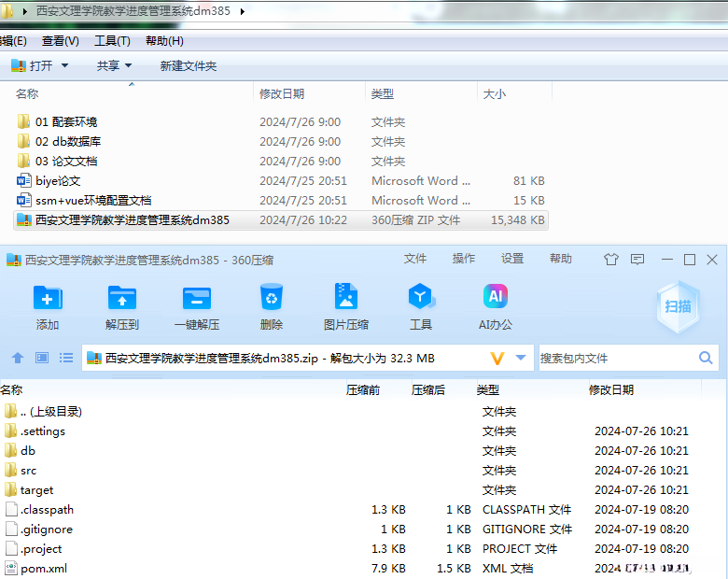Click the One-click Extract (一键解压) icon
The height and width of the screenshot is (579, 728).
(x=197, y=298)
